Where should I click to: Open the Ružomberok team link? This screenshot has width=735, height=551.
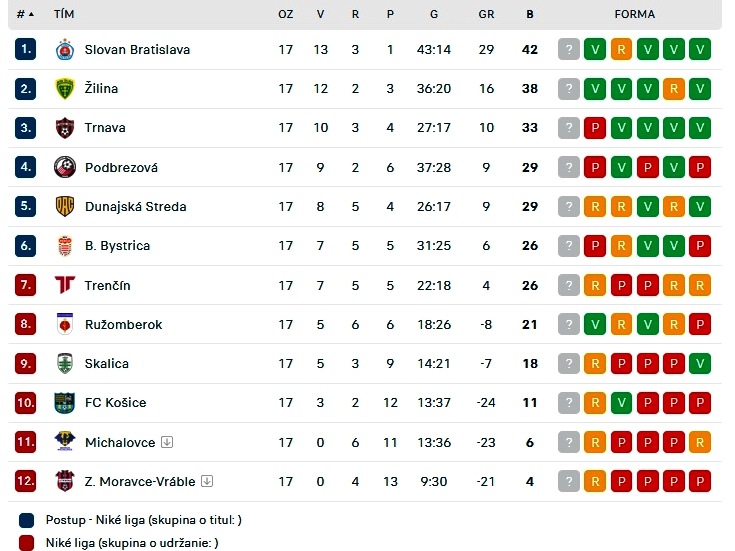[123, 325]
